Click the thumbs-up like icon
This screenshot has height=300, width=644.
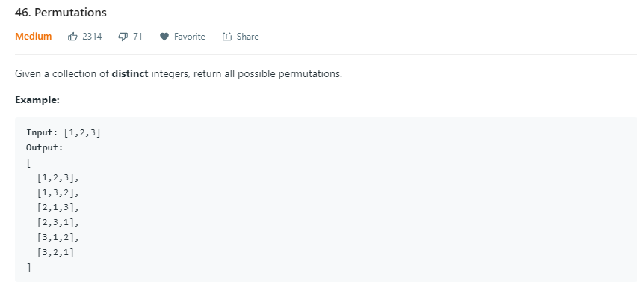pos(72,37)
